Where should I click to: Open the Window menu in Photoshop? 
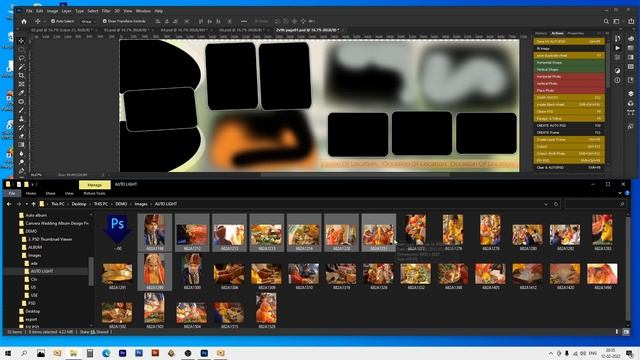pos(143,11)
